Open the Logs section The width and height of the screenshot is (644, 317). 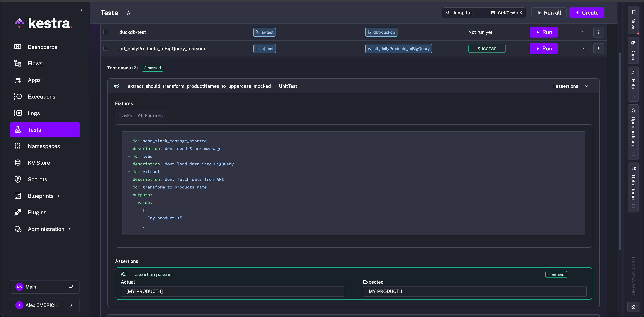[x=34, y=113]
